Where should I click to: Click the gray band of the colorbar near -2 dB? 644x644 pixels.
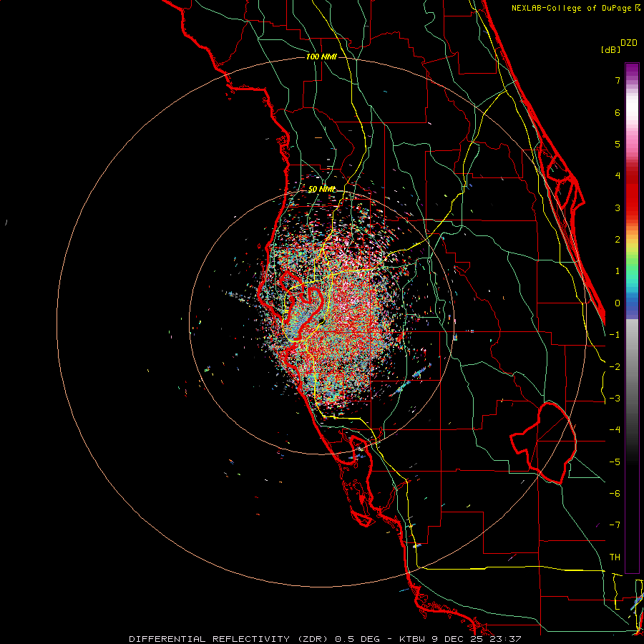point(632,367)
